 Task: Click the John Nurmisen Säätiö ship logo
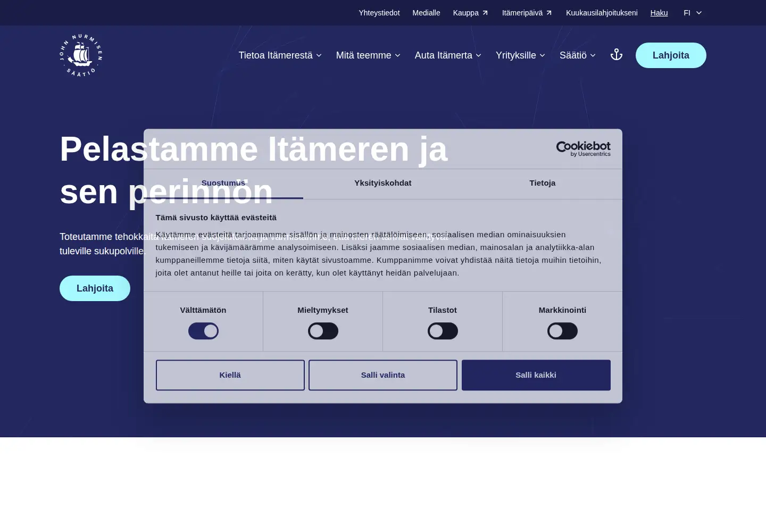81,55
